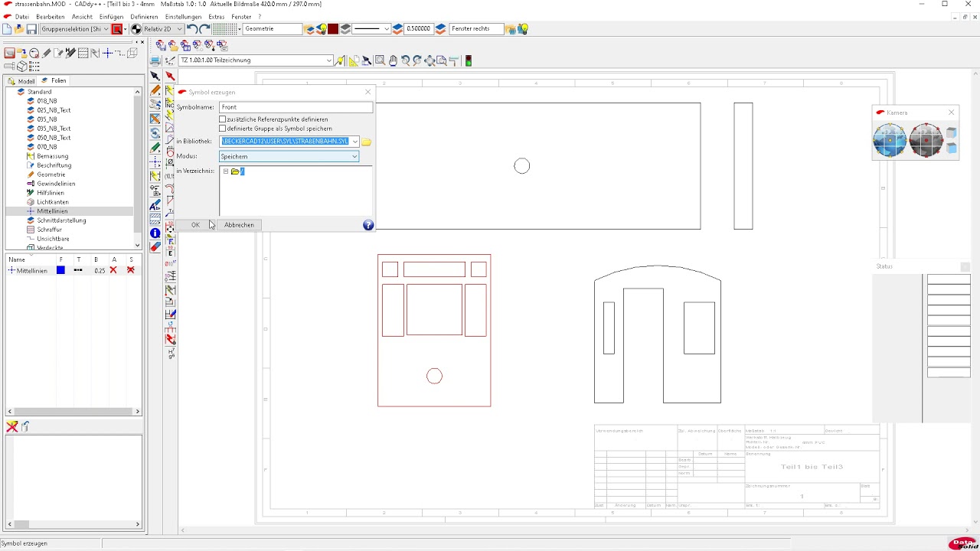Click the redo arrow icon

click(204, 29)
